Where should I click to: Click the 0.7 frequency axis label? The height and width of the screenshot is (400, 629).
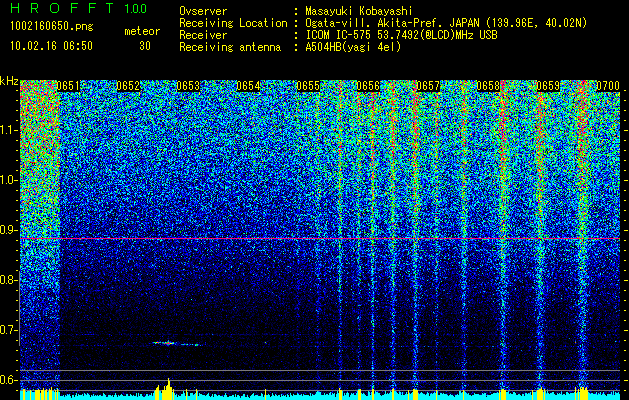coord(8,330)
